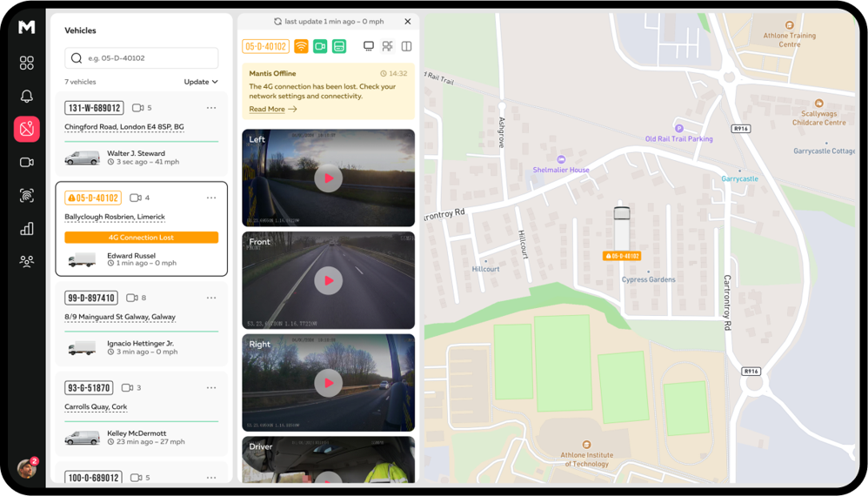Screen dimensions: 868x496
Task: Select the 93-6-51870 plate
Action: click(x=89, y=387)
